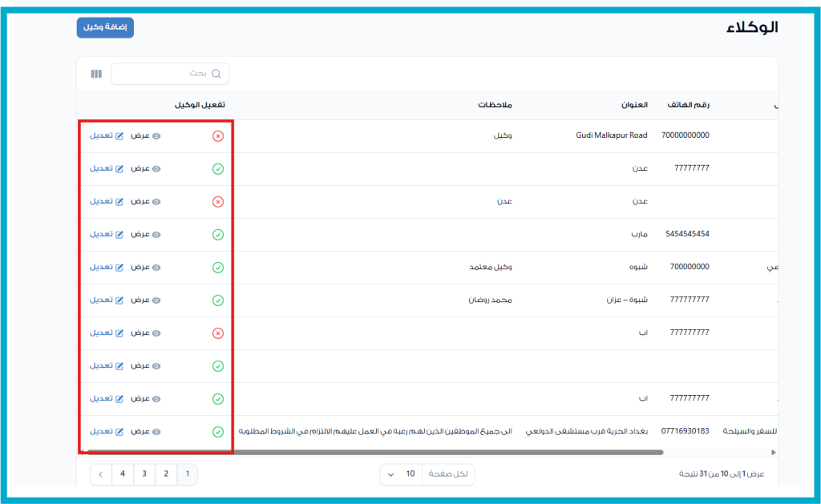The height and width of the screenshot is (504, 821).
Task: Go to next page using pagination chevron
Action: click(100, 474)
